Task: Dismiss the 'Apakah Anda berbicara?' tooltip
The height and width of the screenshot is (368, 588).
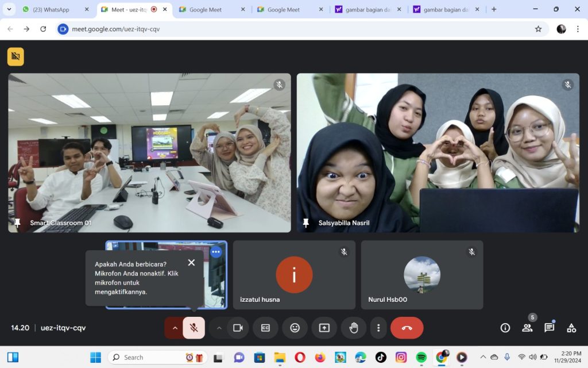Action: pos(191,263)
